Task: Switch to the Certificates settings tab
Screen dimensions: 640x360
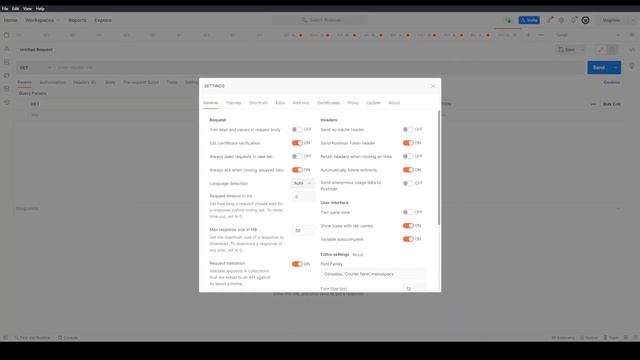Action: [x=328, y=103]
